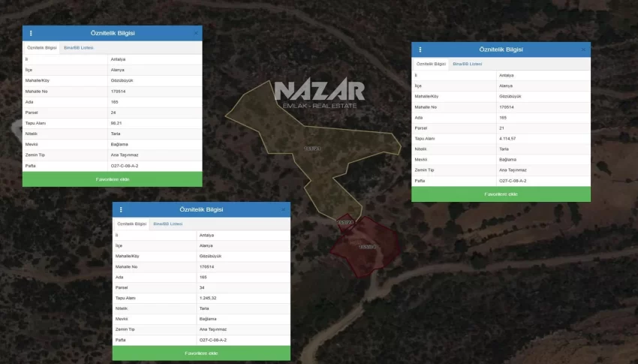Open kebab menu in parcel 21 panel
The width and height of the screenshot is (638, 364).
point(420,50)
